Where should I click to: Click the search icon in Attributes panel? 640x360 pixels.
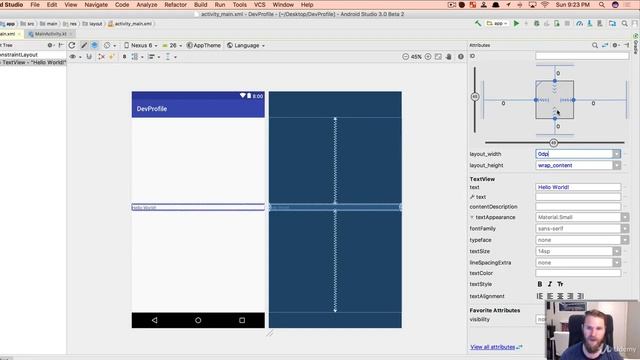pyautogui.click(x=595, y=45)
